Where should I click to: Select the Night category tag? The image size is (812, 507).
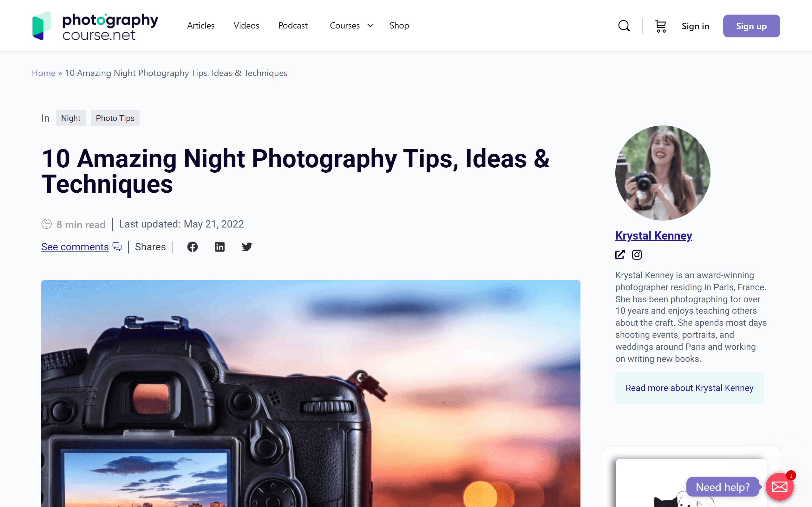70,118
